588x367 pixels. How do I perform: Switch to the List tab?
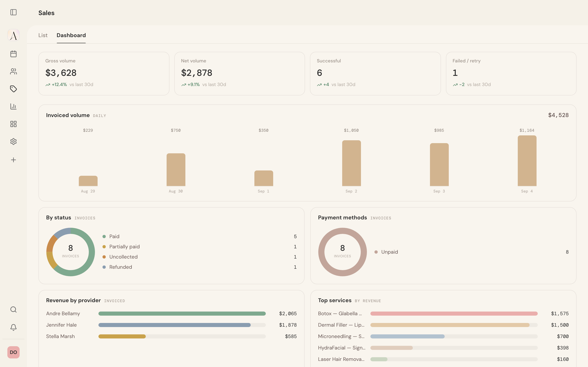pos(43,35)
